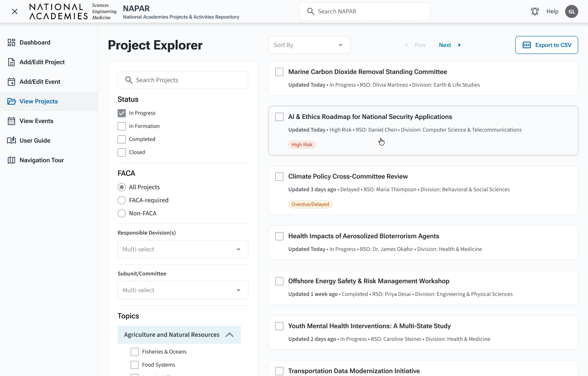Enable the Completed status filter
Viewport: 588px width, 376px height.
click(x=121, y=139)
